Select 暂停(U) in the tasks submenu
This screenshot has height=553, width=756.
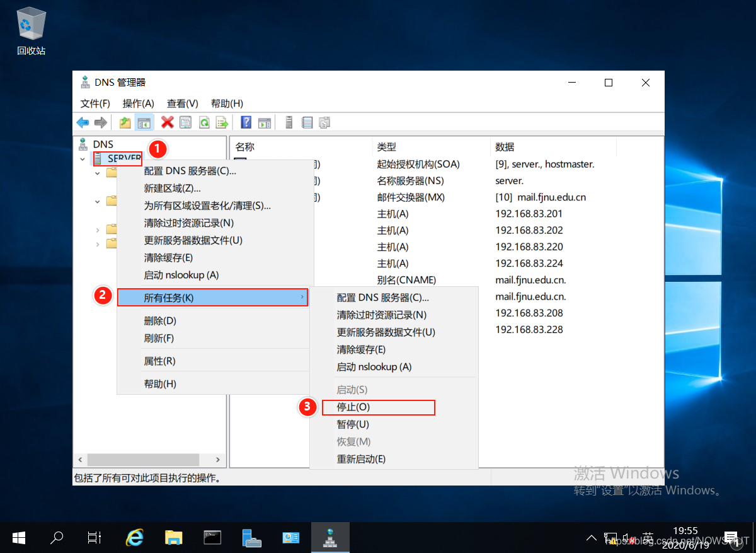tap(353, 424)
